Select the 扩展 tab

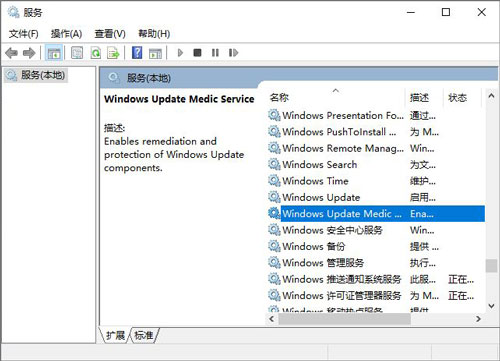115,335
